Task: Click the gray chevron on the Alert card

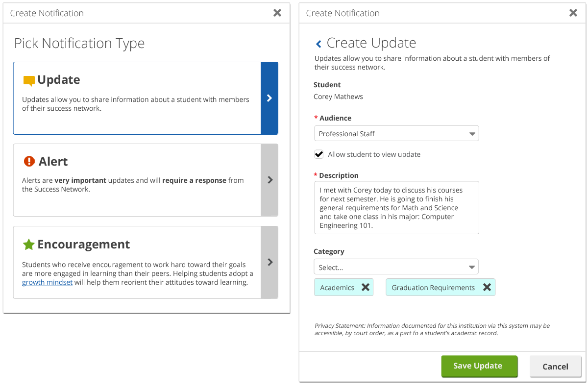Action: click(x=269, y=180)
